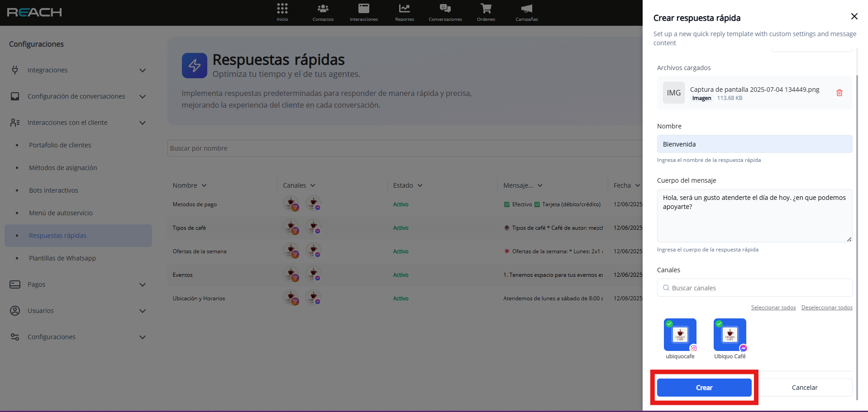Open the Canales column dropdown

click(x=313, y=185)
